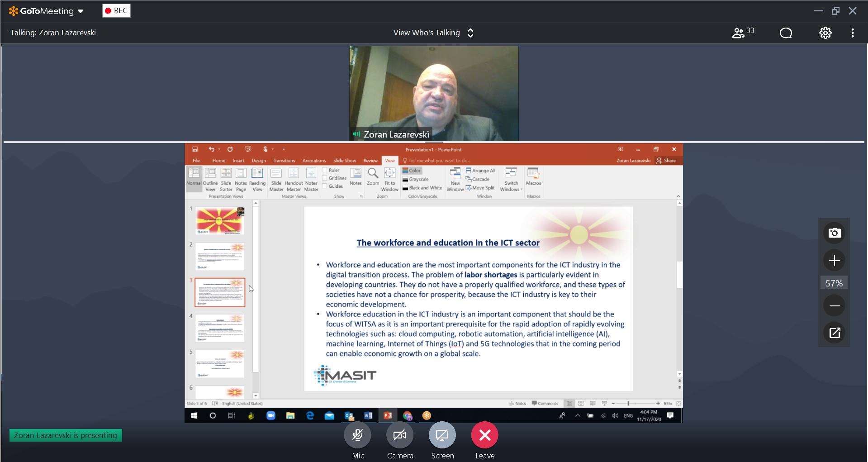Open GoToMeeting settings gear
868x462 pixels.
pos(825,33)
